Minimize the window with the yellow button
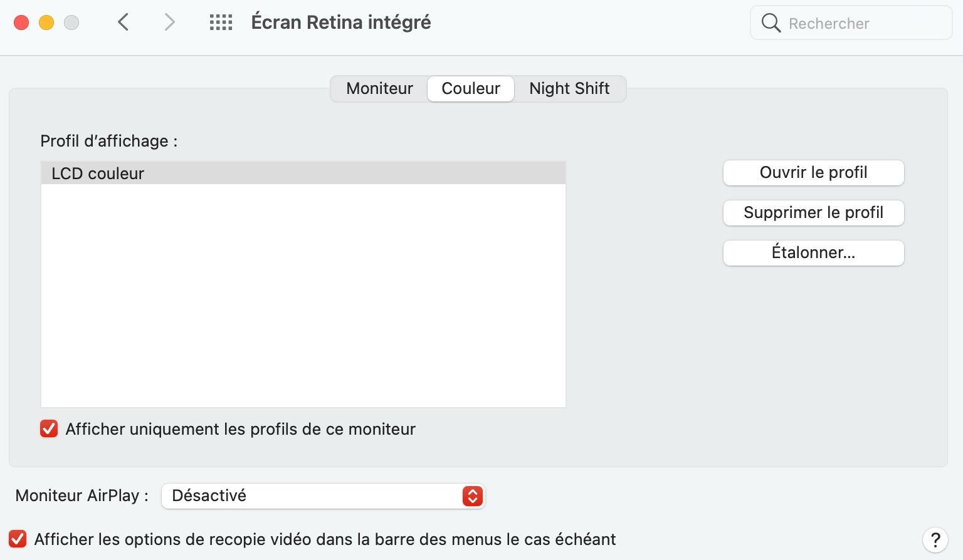963x560 pixels. click(46, 23)
